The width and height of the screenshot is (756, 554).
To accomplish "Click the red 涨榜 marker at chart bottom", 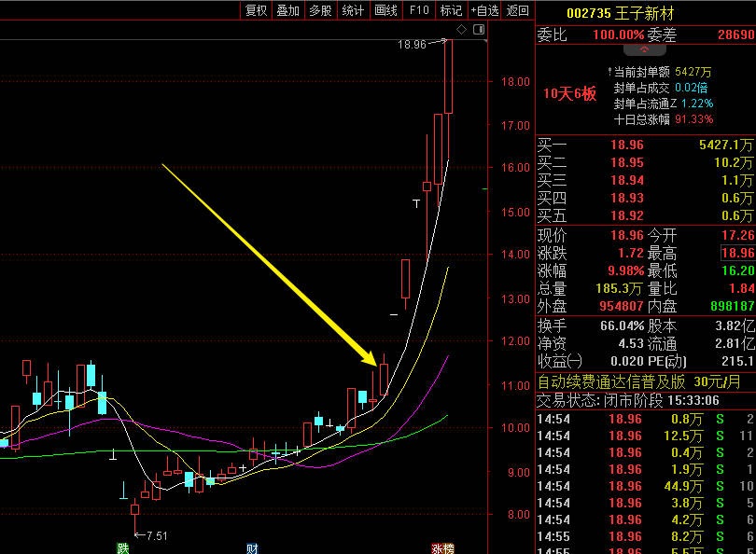I will (441, 547).
